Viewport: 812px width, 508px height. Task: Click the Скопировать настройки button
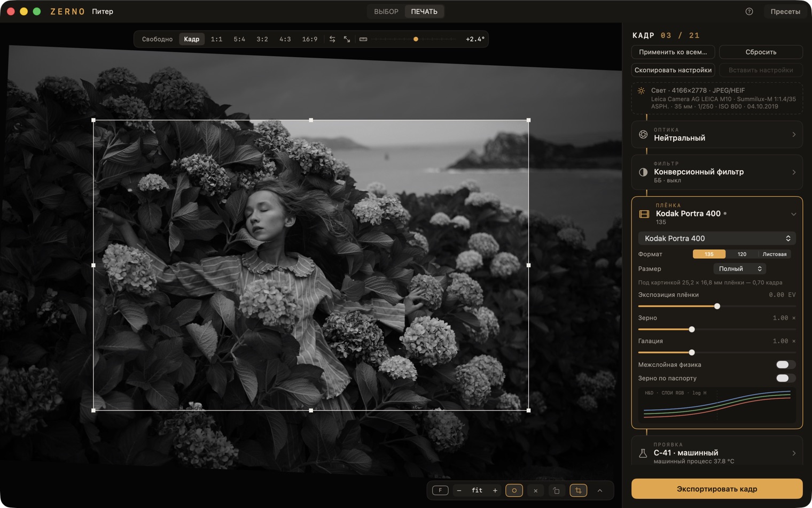point(673,70)
